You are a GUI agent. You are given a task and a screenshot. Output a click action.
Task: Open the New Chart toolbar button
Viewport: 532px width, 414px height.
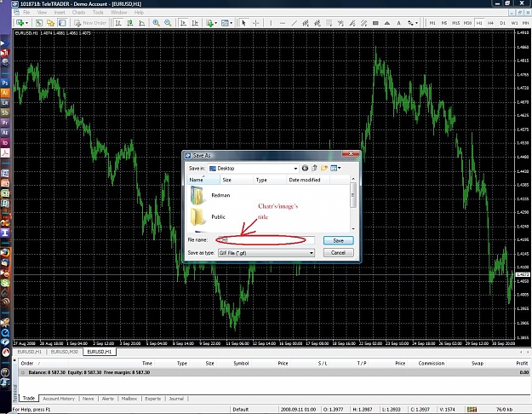tap(20, 23)
